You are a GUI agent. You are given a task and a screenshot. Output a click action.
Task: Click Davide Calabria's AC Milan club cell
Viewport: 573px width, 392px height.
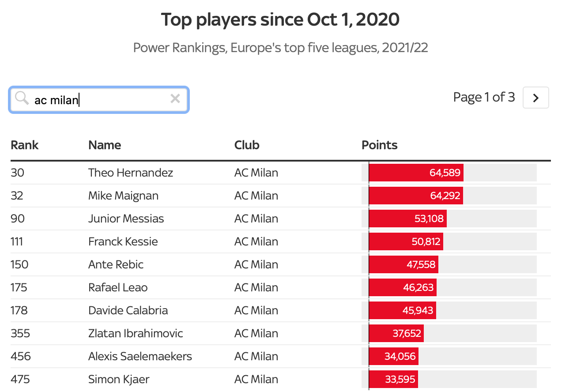(x=256, y=310)
